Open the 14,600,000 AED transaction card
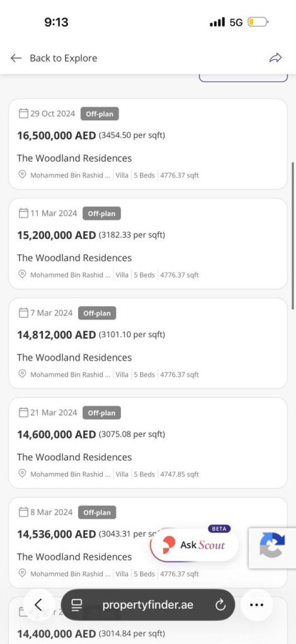This screenshot has width=296, height=644. (148, 443)
